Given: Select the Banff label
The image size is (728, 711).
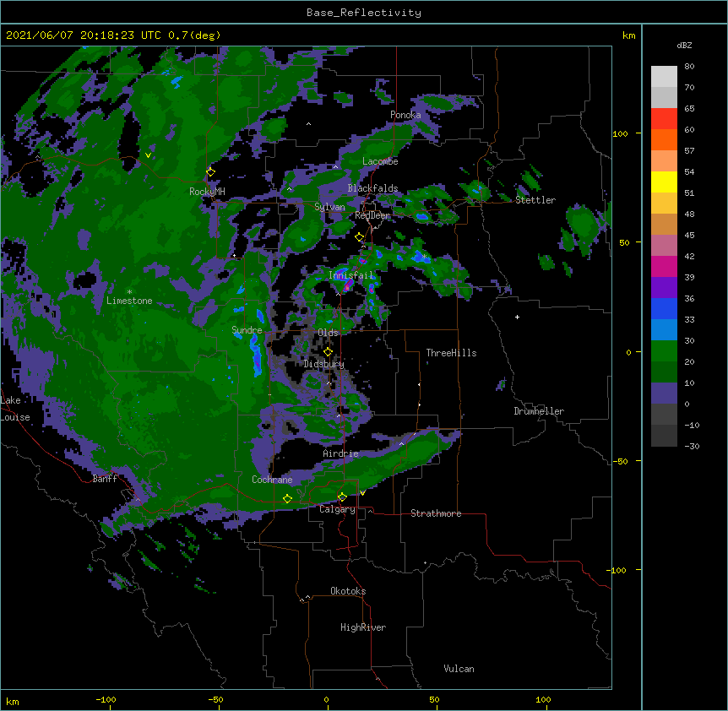Looking at the screenshot, I should (x=105, y=479).
